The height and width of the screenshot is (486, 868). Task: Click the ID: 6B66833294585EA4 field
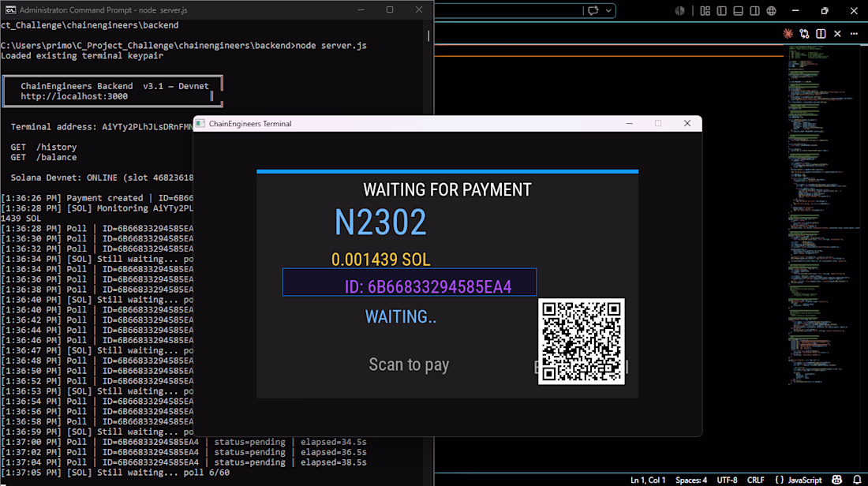click(409, 282)
